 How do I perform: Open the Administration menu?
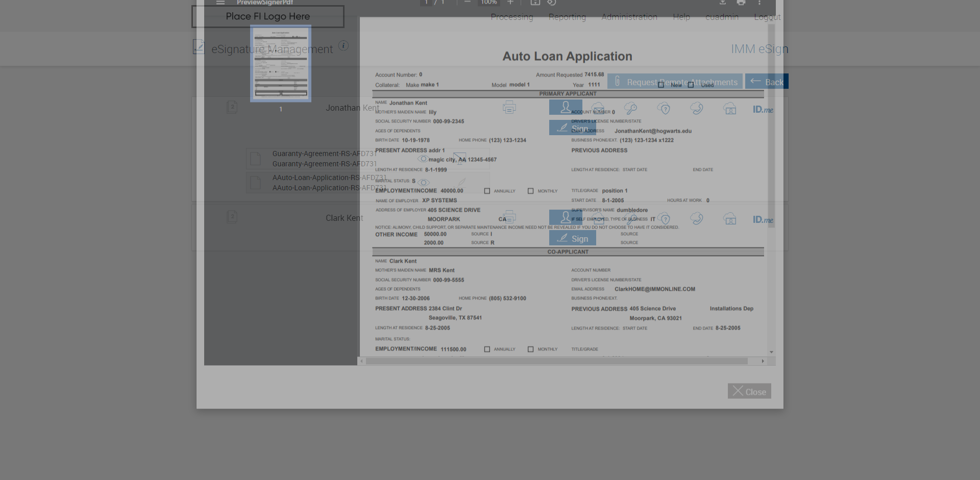(629, 17)
